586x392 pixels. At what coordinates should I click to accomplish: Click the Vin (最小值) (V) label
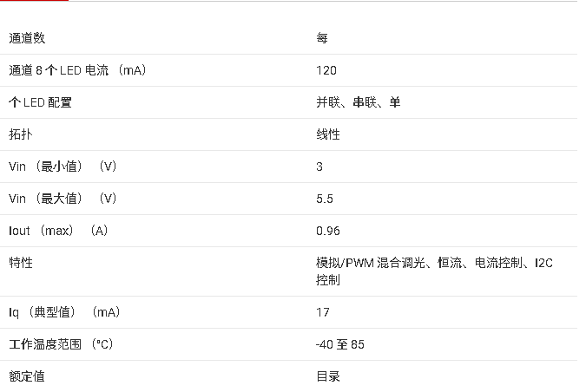(x=63, y=167)
